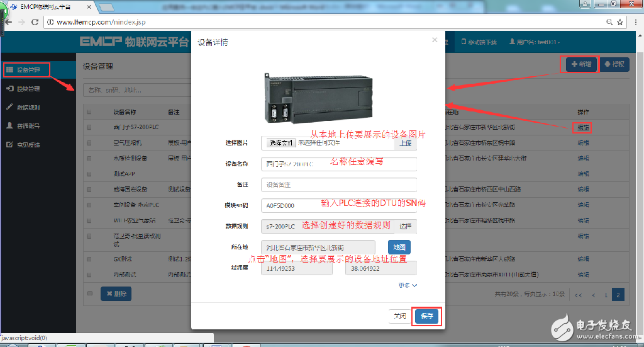644x347 pixels.
Task: Click the 新增 add device button
Action: click(581, 64)
